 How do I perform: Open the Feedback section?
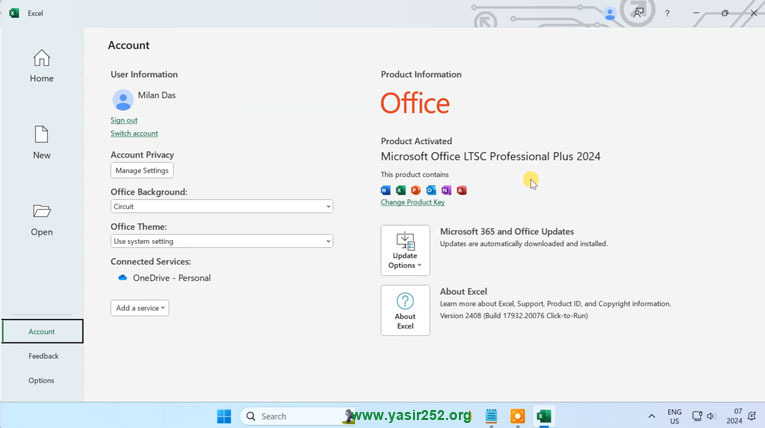pyautogui.click(x=43, y=356)
